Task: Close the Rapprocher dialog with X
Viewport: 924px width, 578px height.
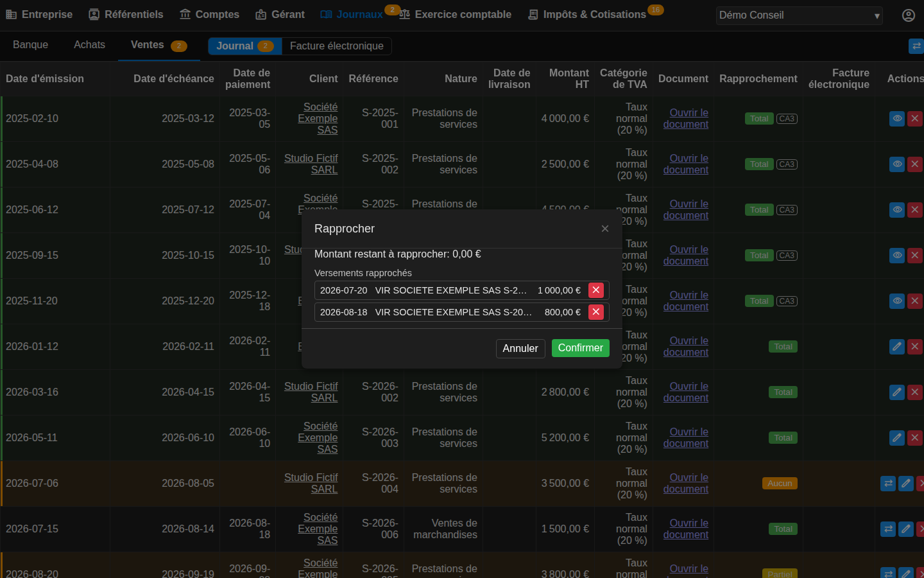Action: 605,229
